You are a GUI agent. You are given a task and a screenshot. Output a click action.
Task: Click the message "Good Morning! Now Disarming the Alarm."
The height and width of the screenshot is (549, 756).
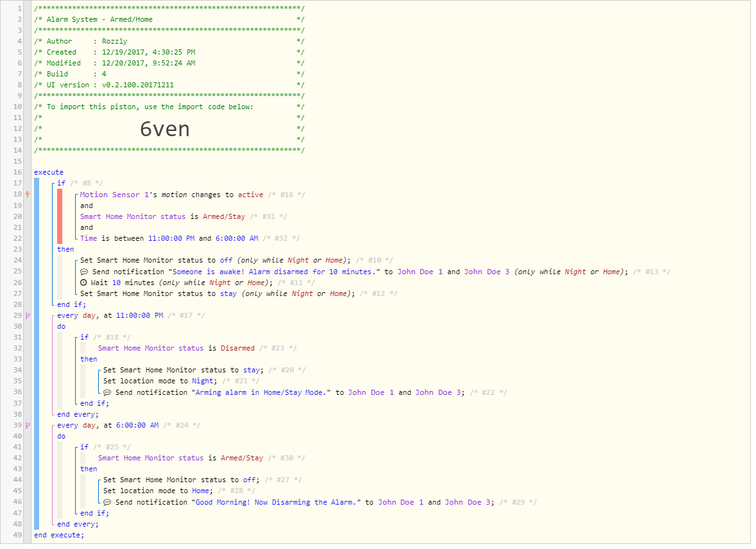coord(276,503)
